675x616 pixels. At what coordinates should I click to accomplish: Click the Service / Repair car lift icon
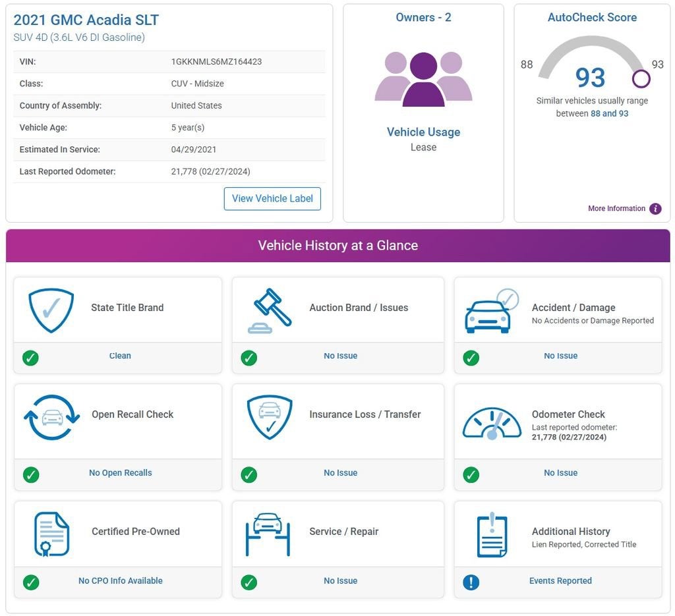pyautogui.click(x=268, y=534)
